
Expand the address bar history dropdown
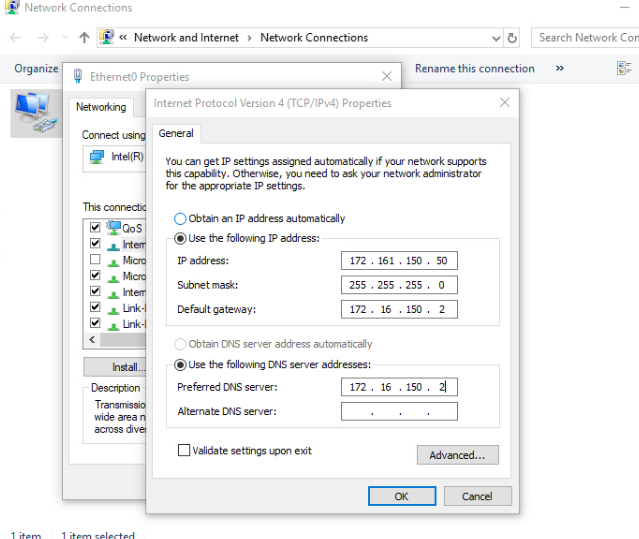click(496, 38)
